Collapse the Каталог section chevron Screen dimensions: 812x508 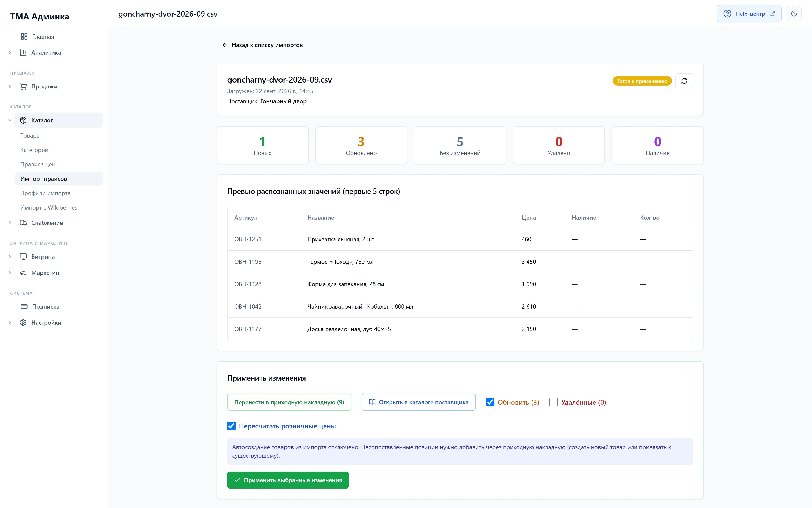(x=10, y=120)
